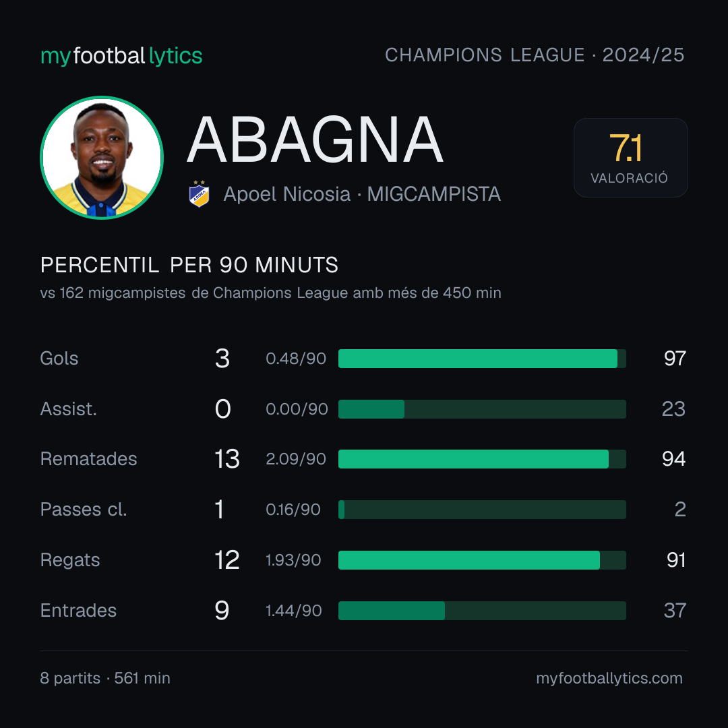Click the Entrades percentile bar
The height and width of the screenshot is (728, 728).
click(482, 611)
